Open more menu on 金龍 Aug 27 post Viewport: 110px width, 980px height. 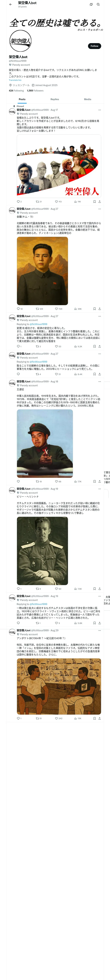(x=100, y=209)
